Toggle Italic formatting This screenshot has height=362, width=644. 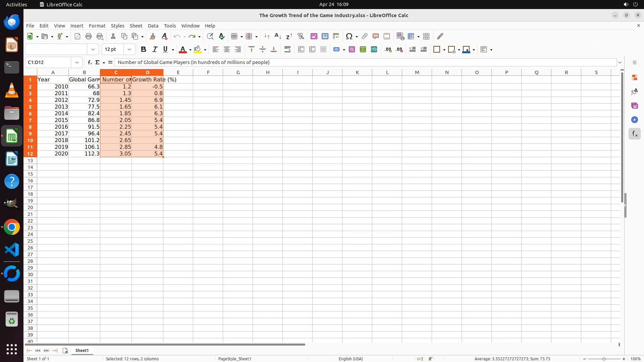point(155,50)
